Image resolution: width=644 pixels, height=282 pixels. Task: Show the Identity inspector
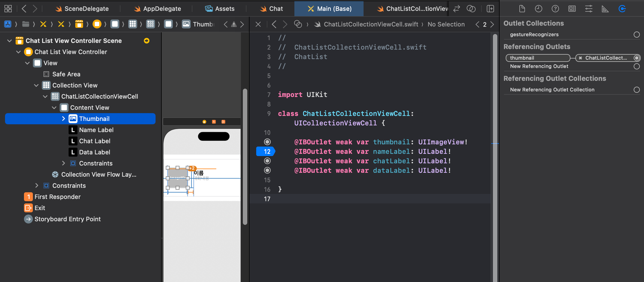(x=572, y=9)
